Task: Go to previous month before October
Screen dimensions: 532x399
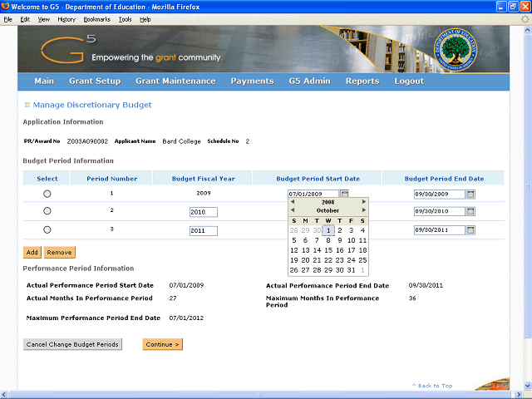Action: point(292,210)
